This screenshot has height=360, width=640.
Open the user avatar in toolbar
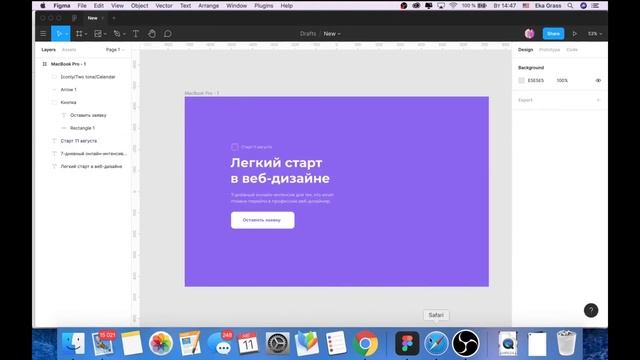tap(529, 33)
